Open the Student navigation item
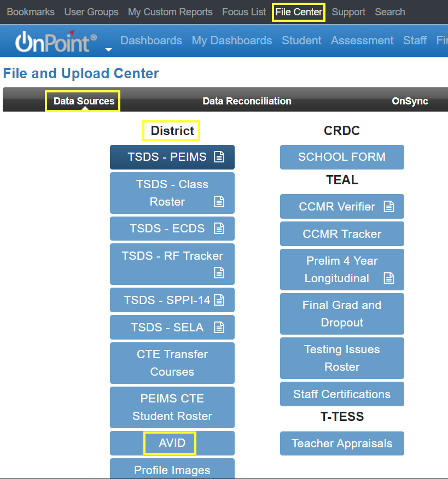 tap(301, 40)
